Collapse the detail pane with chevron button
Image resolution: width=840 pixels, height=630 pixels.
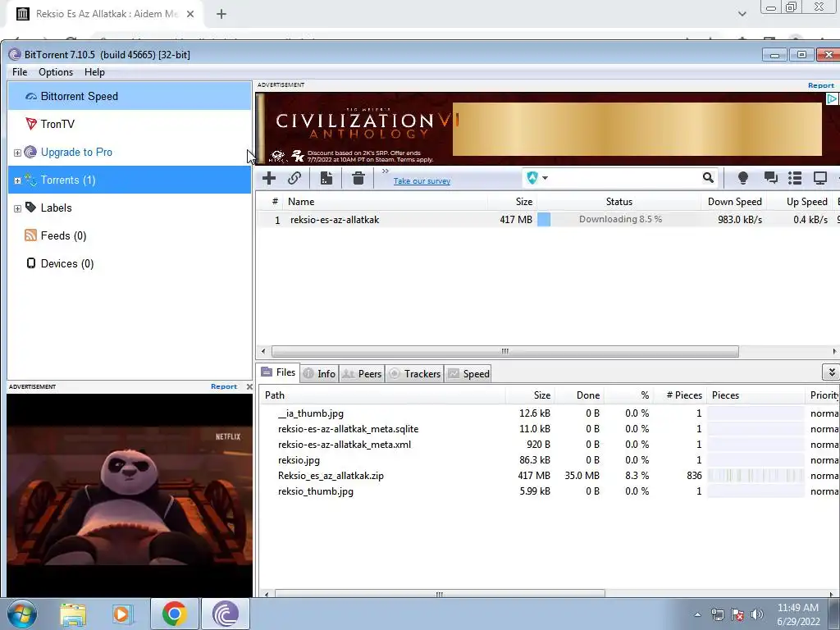pos(831,372)
